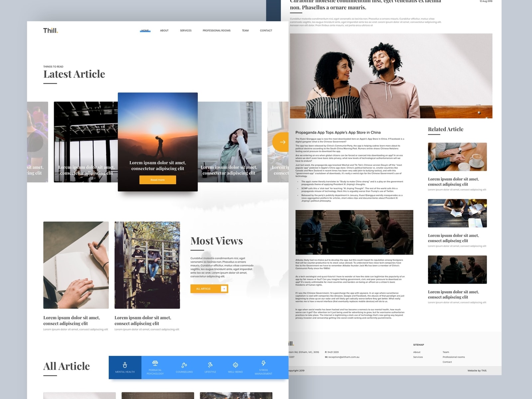Open the About menu item
The image size is (532, 399).
pos(164,31)
